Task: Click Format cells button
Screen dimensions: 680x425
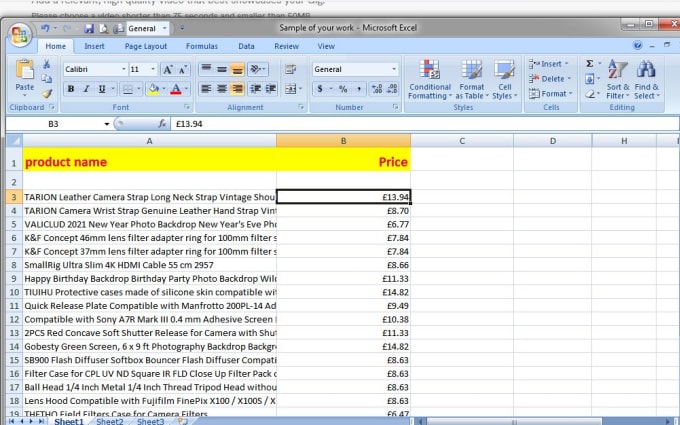Action: click(551, 94)
